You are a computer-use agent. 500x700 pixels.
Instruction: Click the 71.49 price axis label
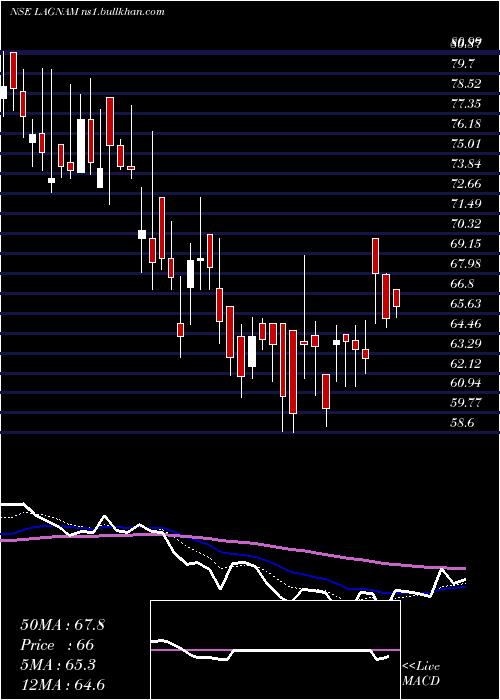click(466, 204)
